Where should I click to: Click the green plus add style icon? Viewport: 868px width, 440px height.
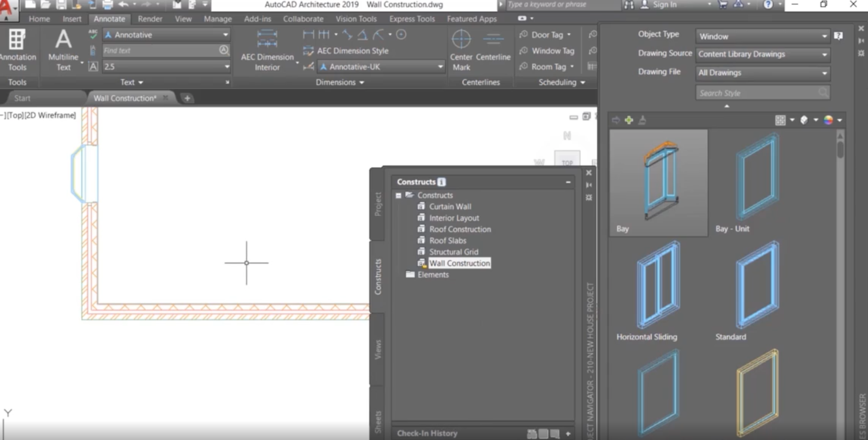pos(629,120)
